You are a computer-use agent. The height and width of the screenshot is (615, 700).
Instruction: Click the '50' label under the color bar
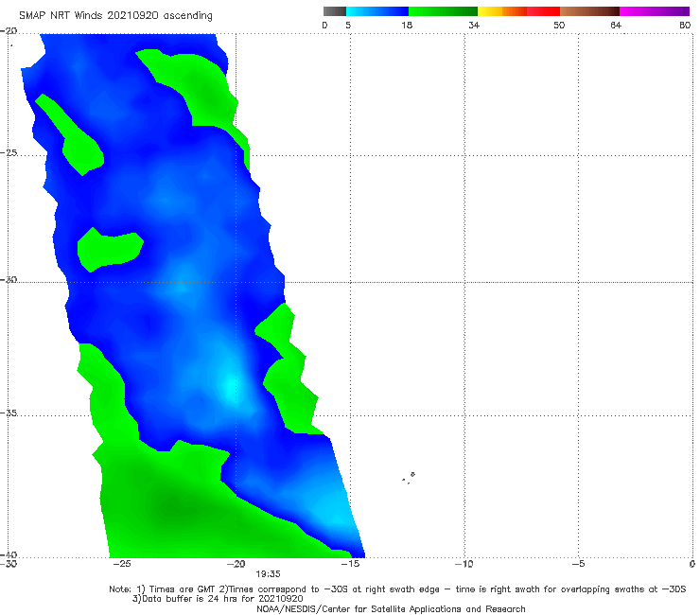tap(559, 26)
